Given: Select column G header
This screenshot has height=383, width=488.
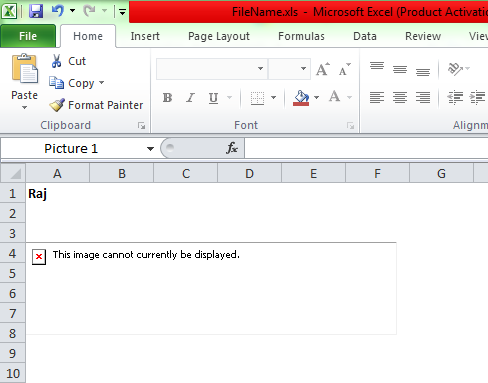Looking at the screenshot, I should tap(441, 173).
